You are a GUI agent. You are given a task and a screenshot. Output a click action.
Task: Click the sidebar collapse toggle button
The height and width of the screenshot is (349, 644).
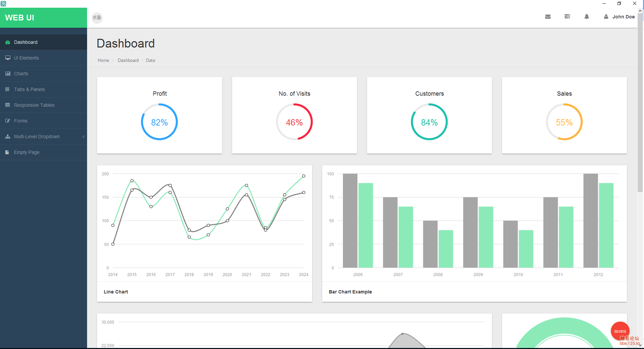coord(97,18)
